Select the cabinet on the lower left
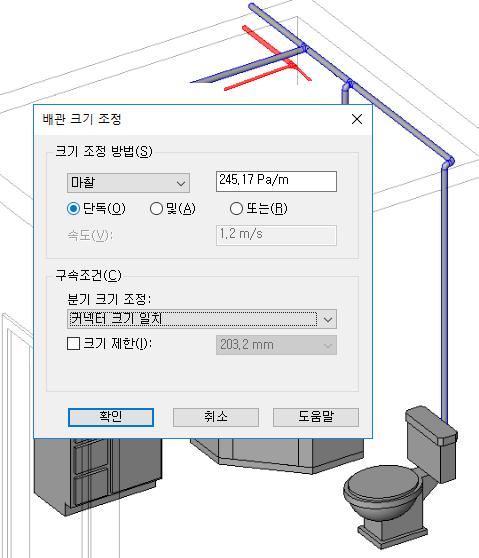The height and width of the screenshot is (558, 479). tap(96, 473)
